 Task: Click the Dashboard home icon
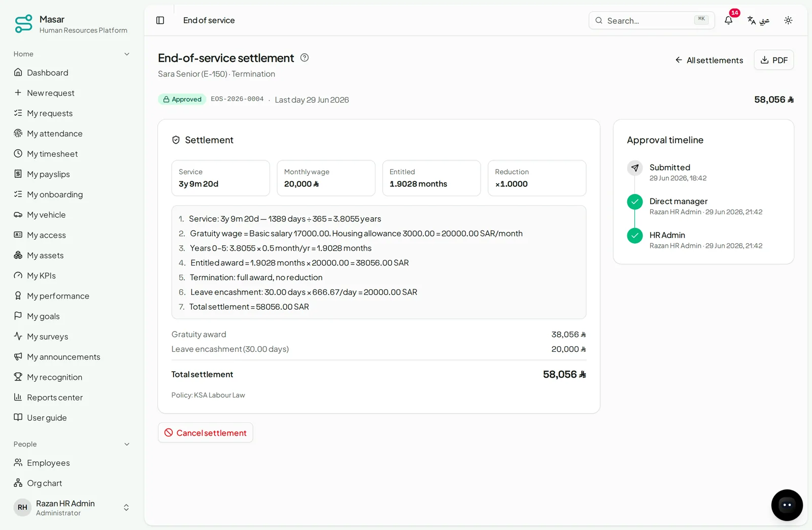(18, 73)
